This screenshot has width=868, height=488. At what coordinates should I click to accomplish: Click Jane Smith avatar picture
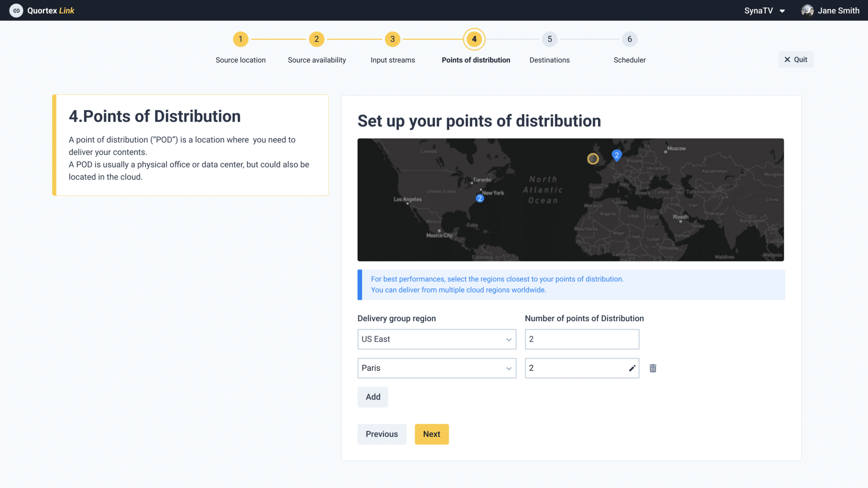coord(807,11)
